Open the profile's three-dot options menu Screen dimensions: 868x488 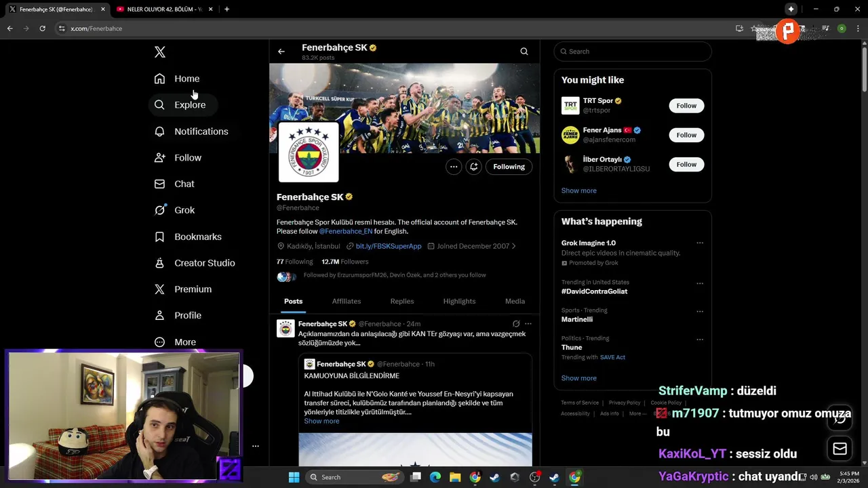pyautogui.click(x=454, y=167)
